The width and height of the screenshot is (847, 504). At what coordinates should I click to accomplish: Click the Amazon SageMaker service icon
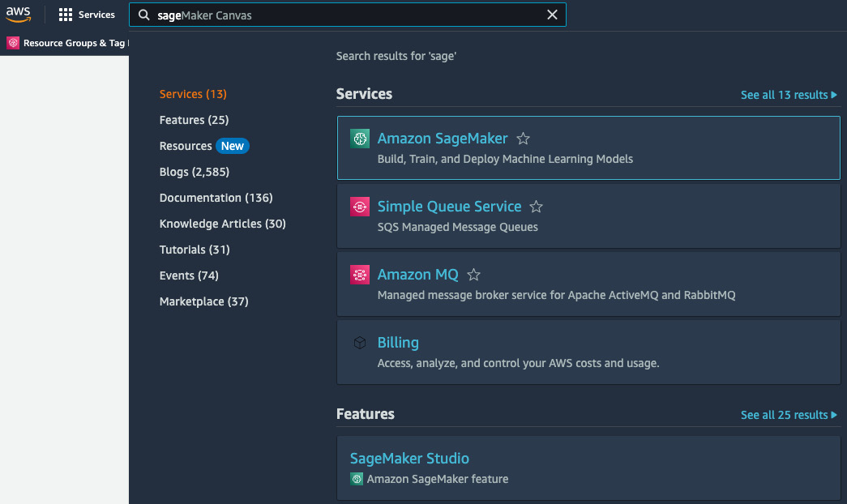tap(360, 139)
